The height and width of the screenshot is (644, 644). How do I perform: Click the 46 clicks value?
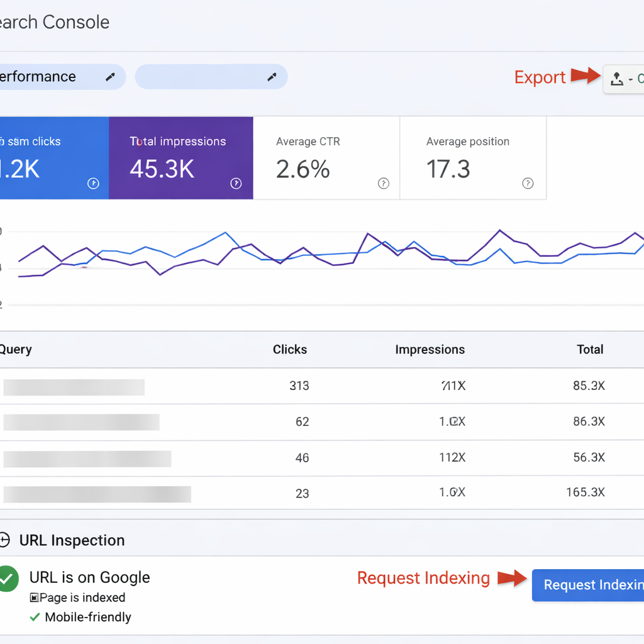[303, 458]
